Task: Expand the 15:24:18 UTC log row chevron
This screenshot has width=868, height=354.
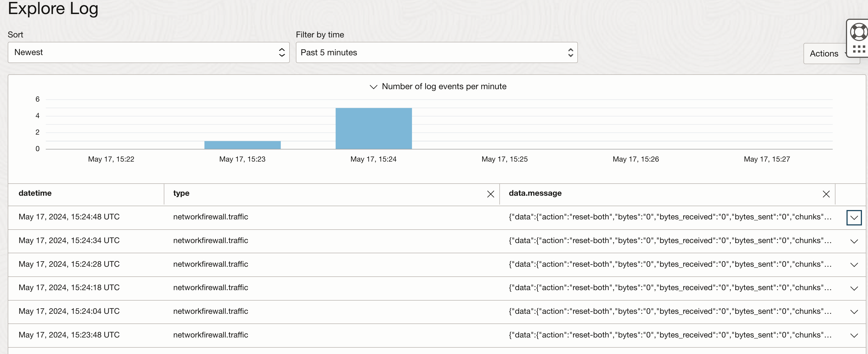Action: point(854,288)
